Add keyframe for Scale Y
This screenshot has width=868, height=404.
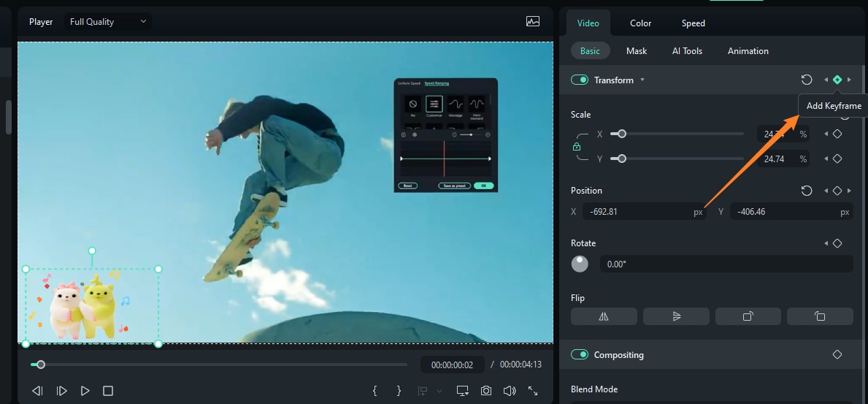coord(837,159)
